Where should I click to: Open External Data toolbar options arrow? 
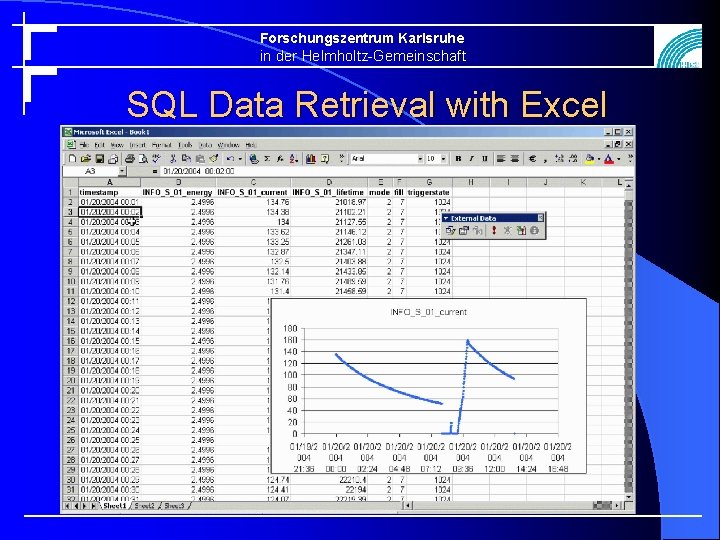445,219
